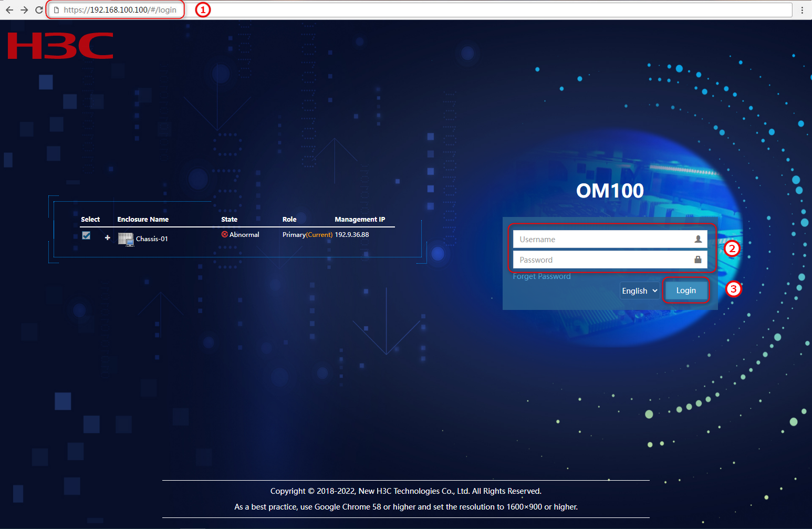Click the Chassis-01 enclosure icon
This screenshot has width=812, height=529.
coord(126,239)
